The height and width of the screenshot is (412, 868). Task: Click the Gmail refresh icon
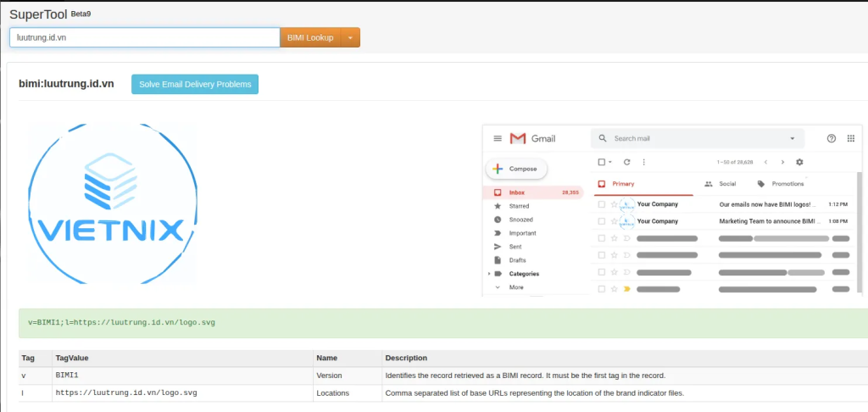click(x=626, y=162)
